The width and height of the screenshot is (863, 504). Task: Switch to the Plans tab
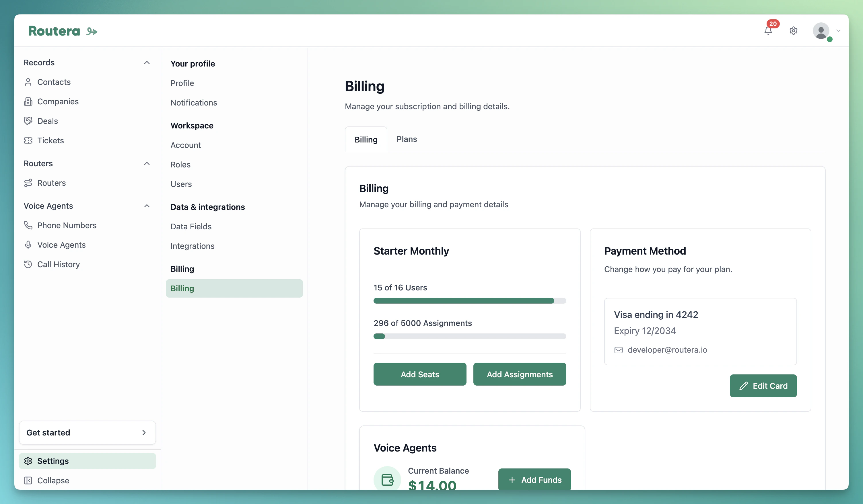point(407,139)
